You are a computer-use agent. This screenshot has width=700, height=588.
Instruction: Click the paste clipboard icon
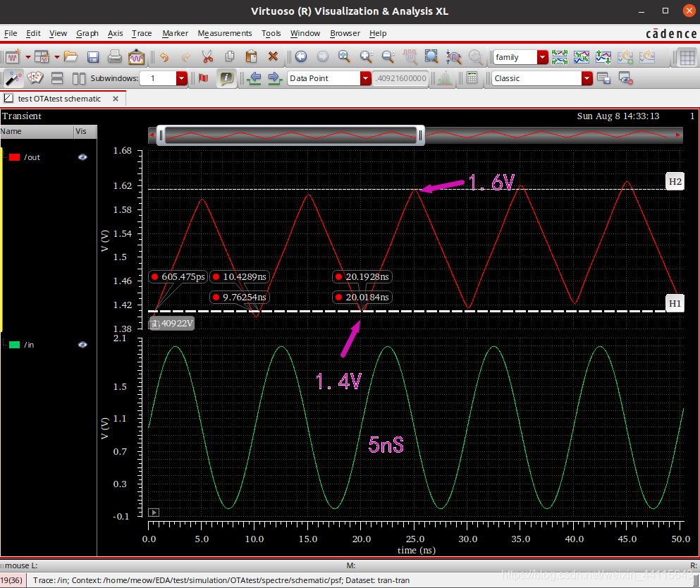point(252,56)
